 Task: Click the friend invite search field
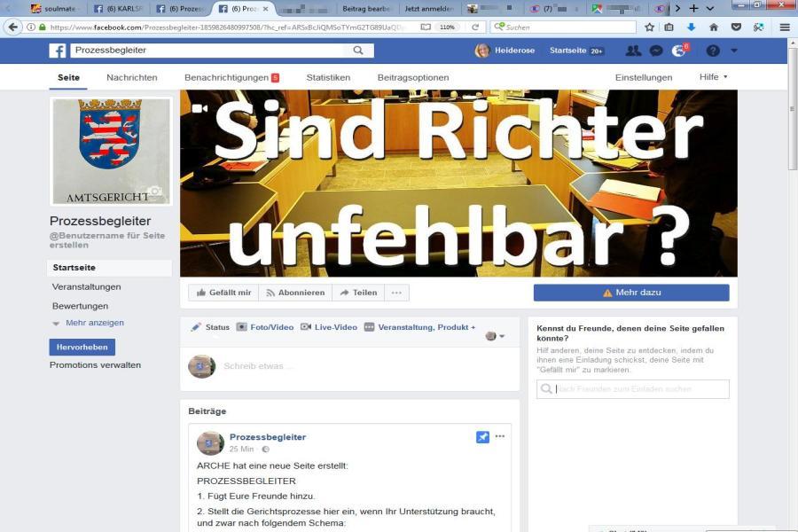[x=632, y=389]
